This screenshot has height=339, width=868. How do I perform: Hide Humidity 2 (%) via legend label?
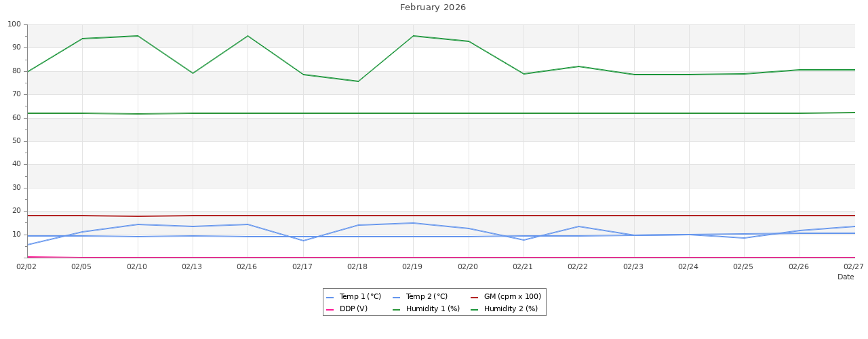tap(511, 309)
